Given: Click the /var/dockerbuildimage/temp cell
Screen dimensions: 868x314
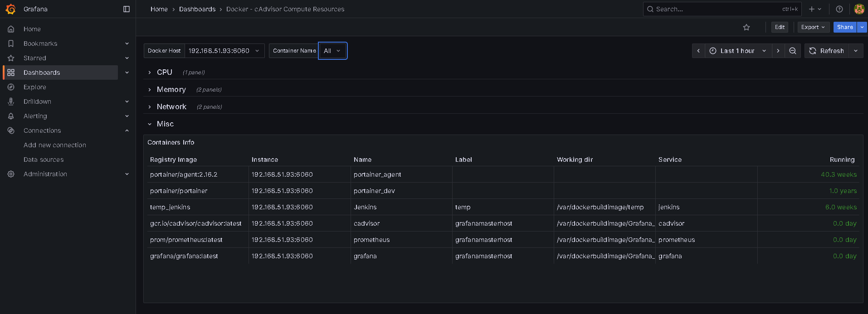Looking at the screenshot, I should pos(605,207).
